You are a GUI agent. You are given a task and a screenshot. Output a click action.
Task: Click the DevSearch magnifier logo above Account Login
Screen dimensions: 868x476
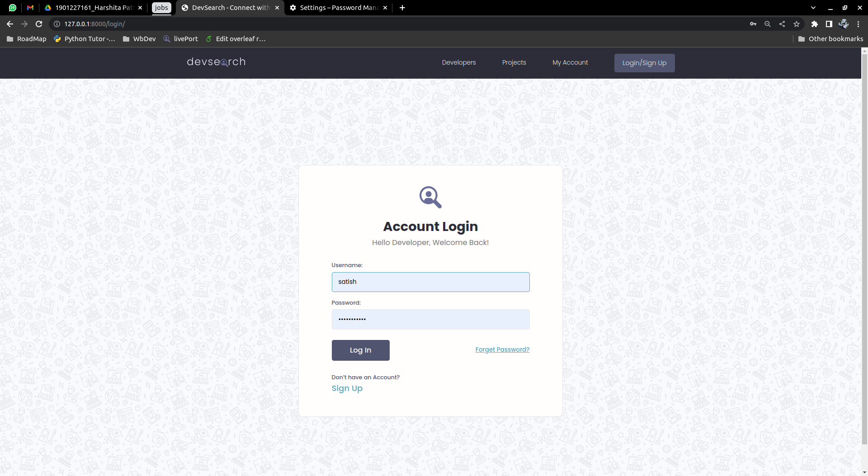pyautogui.click(x=430, y=197)
